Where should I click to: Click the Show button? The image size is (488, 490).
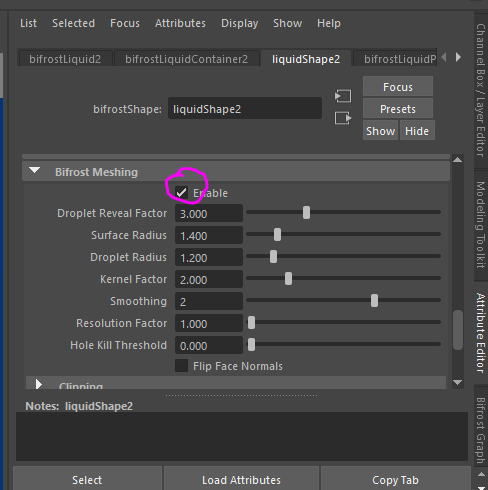point(380,131)
